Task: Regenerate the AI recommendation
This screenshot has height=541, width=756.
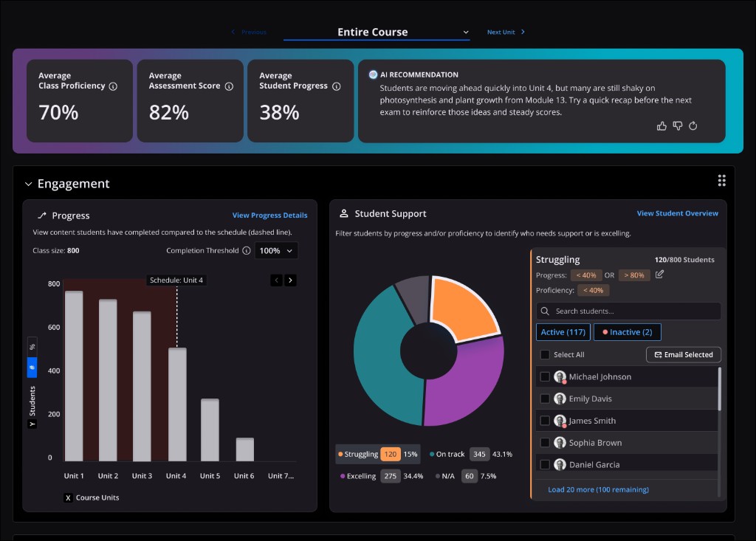Action: point(693,126)
